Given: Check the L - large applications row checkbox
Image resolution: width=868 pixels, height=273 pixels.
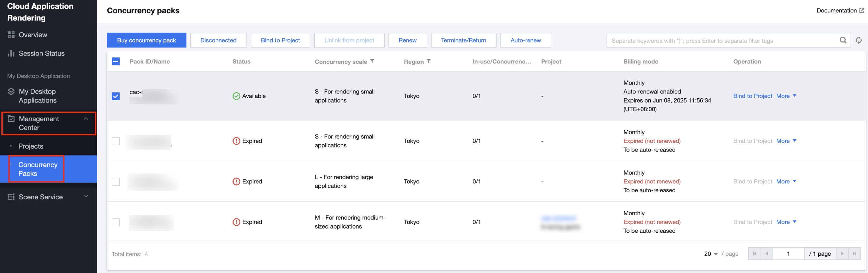Looking at the screenshot, I should (x=116, y=182).
